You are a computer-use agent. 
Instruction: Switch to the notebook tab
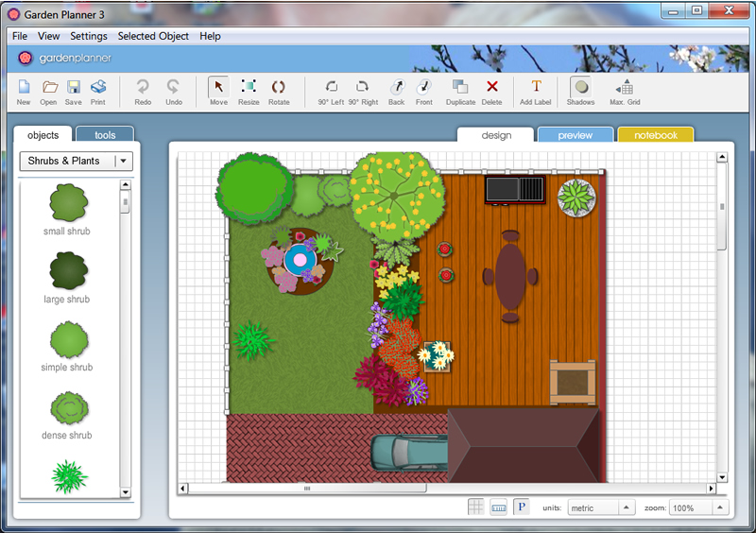point(656,135)
